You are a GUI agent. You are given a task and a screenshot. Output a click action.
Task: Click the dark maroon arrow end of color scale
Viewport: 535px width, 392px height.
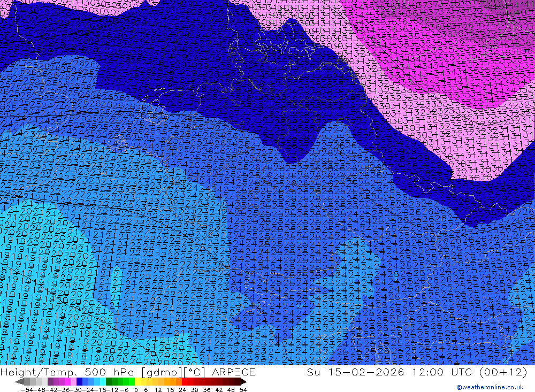click(x=243, y=381)
